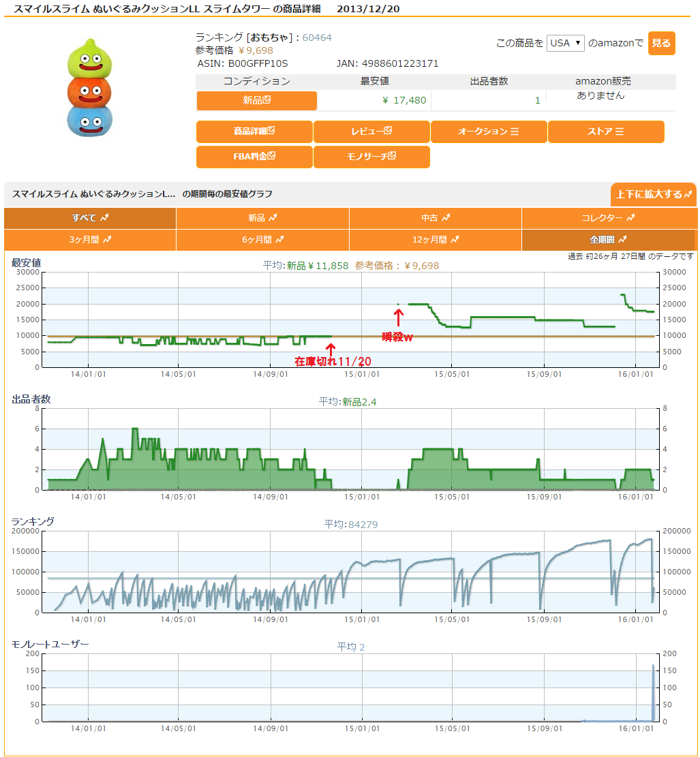Click the 平均:新品¥11,858 average price label
The image size is (700, 757).
click(305, 266)
